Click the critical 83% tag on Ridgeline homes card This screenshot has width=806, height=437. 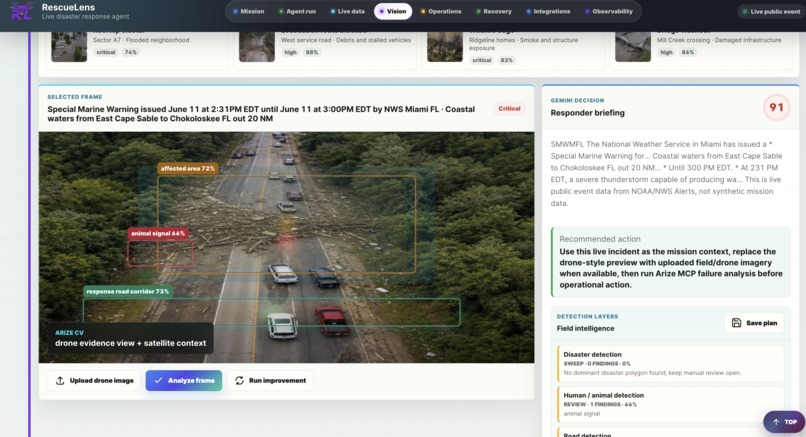(x=492, y=60)
